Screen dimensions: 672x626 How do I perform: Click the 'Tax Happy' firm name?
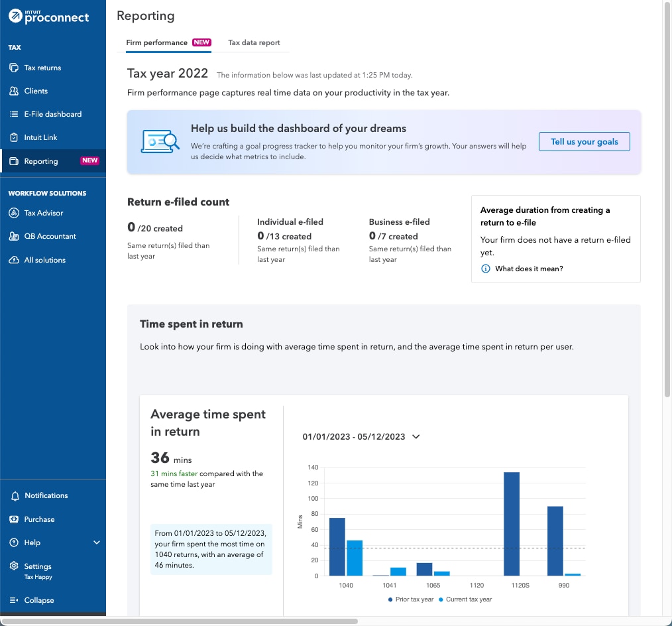(x=38, y=577)
